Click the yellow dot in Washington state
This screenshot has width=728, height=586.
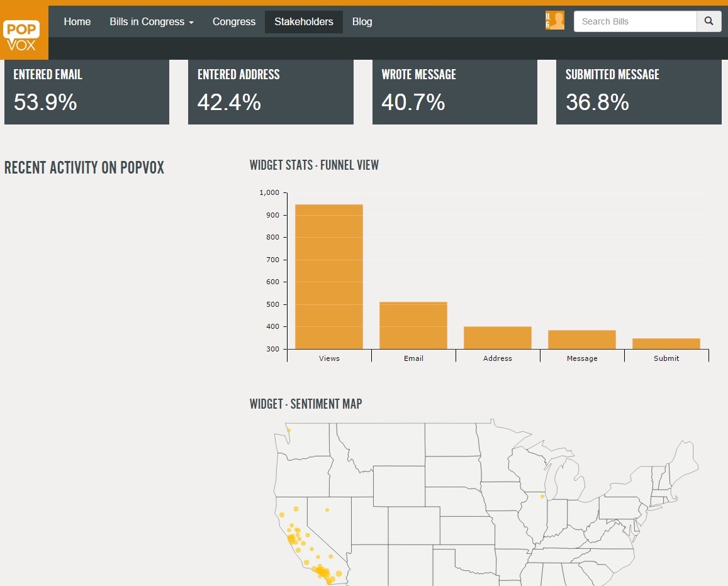click(289, 431)
